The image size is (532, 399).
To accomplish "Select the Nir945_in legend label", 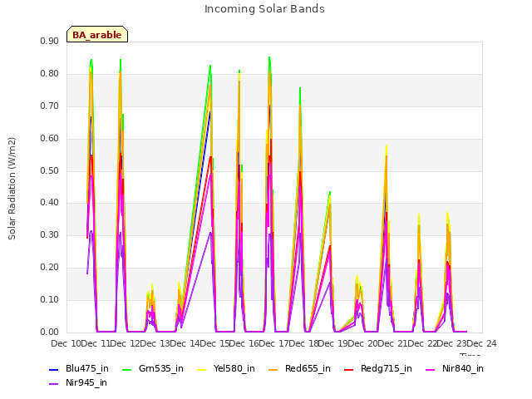I will pos(86,382).
